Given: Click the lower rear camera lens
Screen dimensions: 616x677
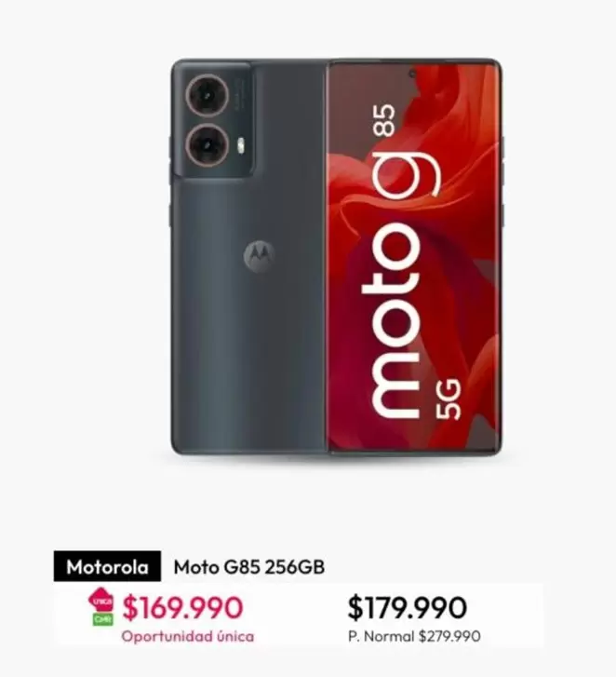Looking at the screenshot, I should click(x=207, y=144).
